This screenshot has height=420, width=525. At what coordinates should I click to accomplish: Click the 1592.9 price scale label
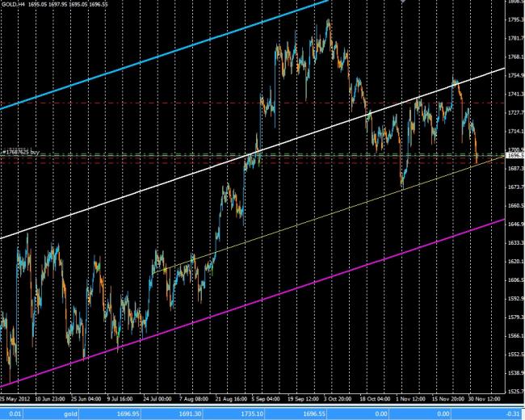[x=515, y=298]
